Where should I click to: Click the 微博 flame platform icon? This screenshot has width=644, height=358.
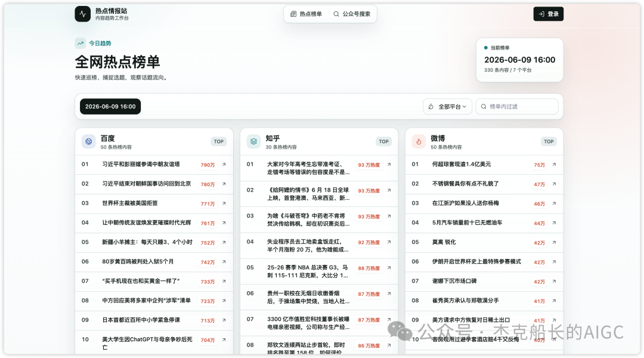point(419,141)
